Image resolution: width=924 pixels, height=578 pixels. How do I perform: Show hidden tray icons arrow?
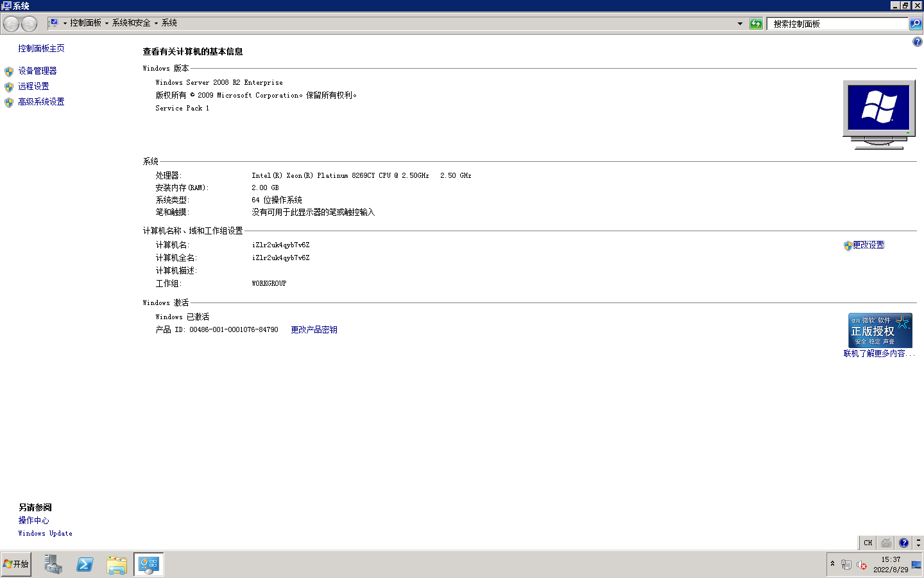pos(832,564)
